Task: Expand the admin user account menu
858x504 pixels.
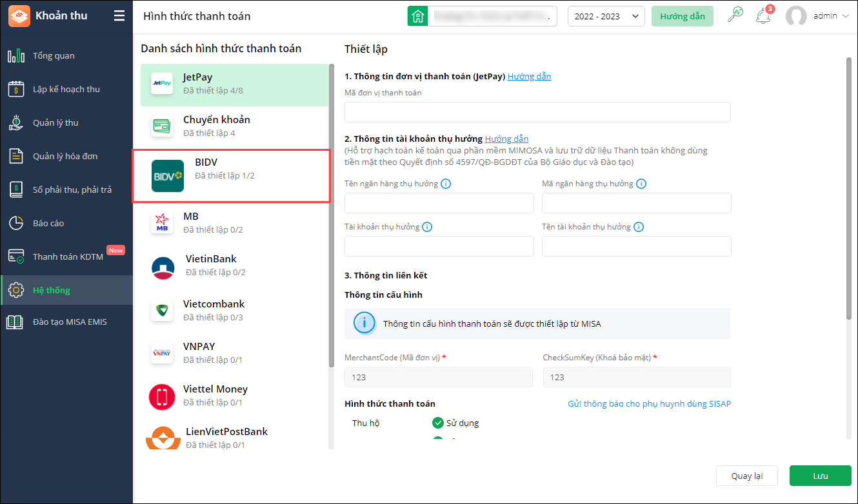Action: pyautogui.click(x=818, y=16)
